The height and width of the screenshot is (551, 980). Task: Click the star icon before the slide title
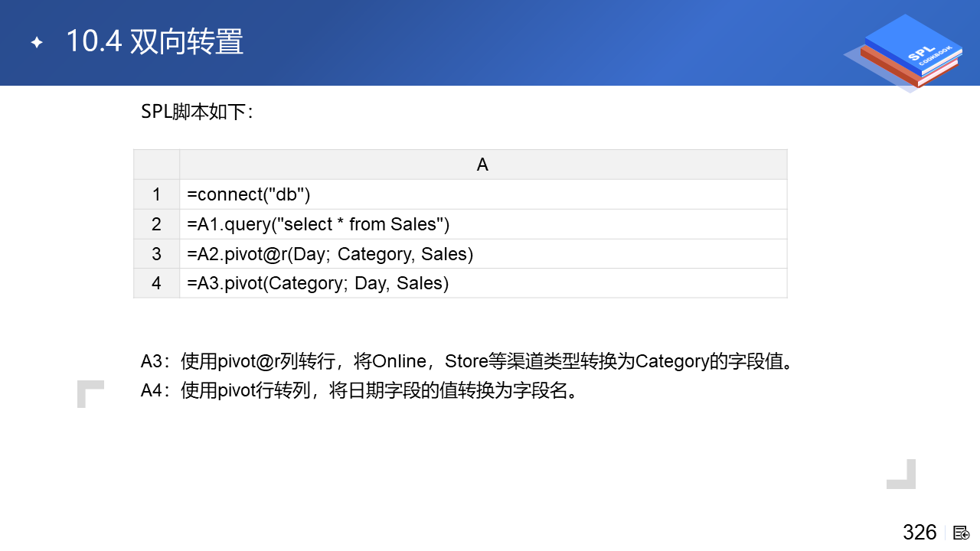(x=37, y=43)
